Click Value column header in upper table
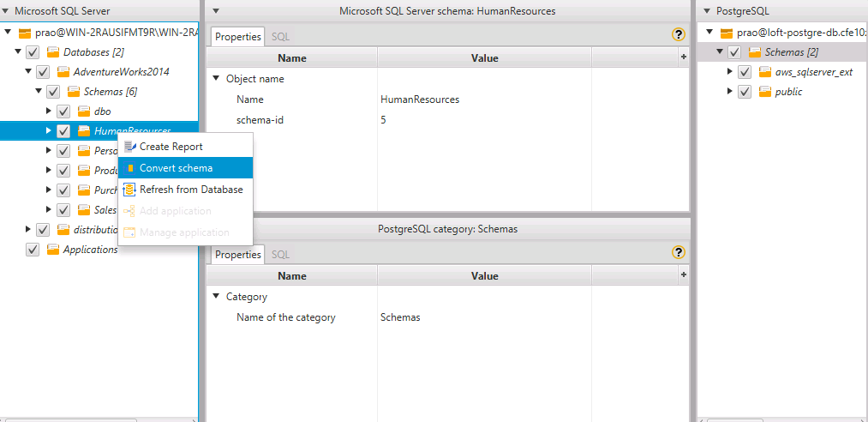This screenshot has width=868, height=422. (x=484, y=58)
